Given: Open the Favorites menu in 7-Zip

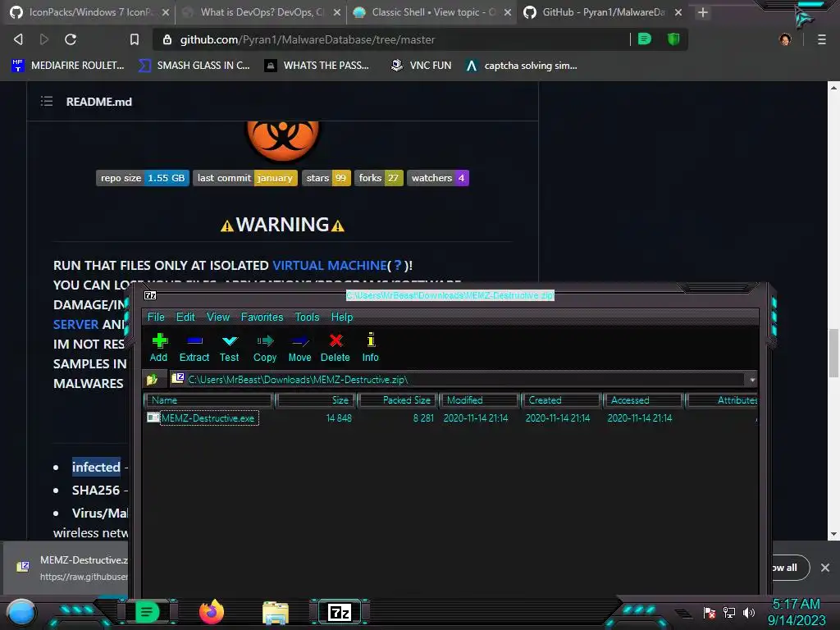Looking at the screenshot, I should [x=262, y=317].
